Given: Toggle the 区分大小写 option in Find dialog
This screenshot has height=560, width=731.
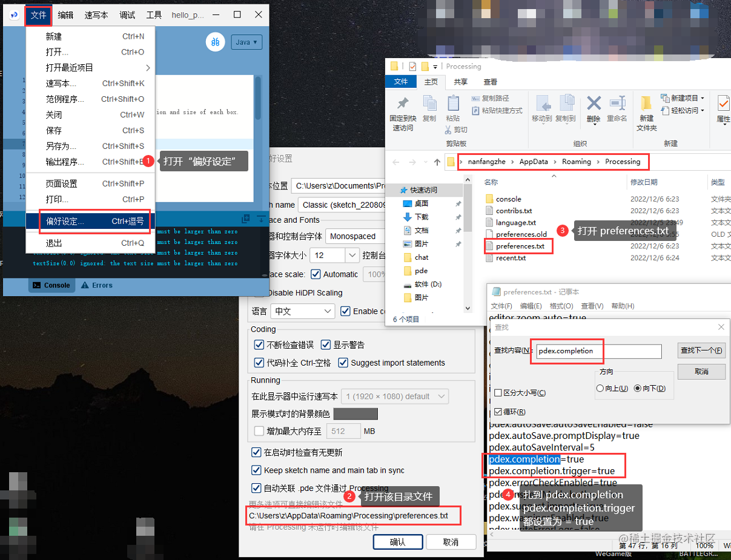Looking at the screenshot, I should pos(497,392).
